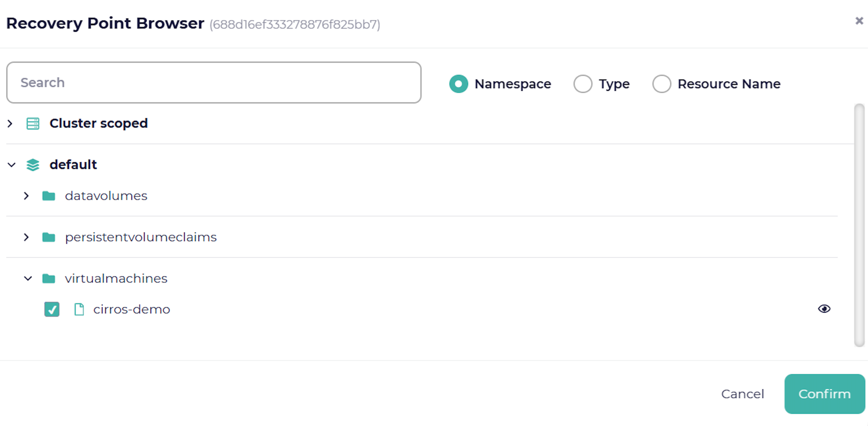Click the datavolumes folder icon
Viewport: 868px width, 426px height.
tap(49, 196)
